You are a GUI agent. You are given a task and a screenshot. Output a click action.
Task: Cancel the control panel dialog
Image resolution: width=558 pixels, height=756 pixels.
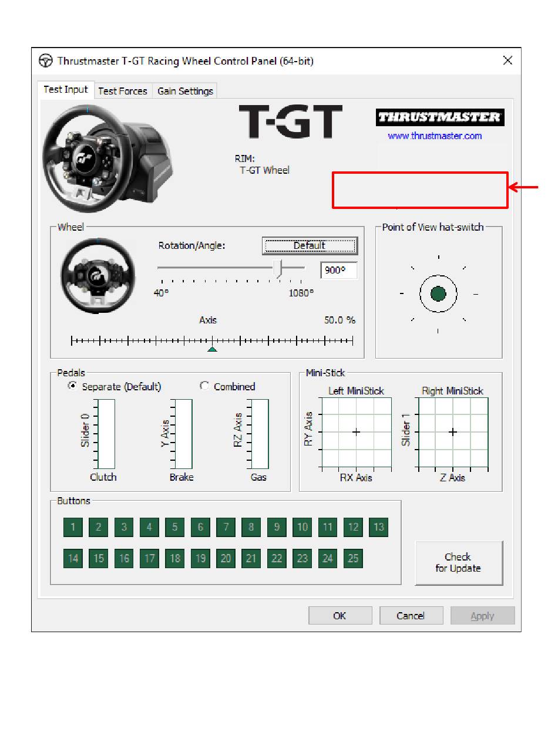[411, 616]
